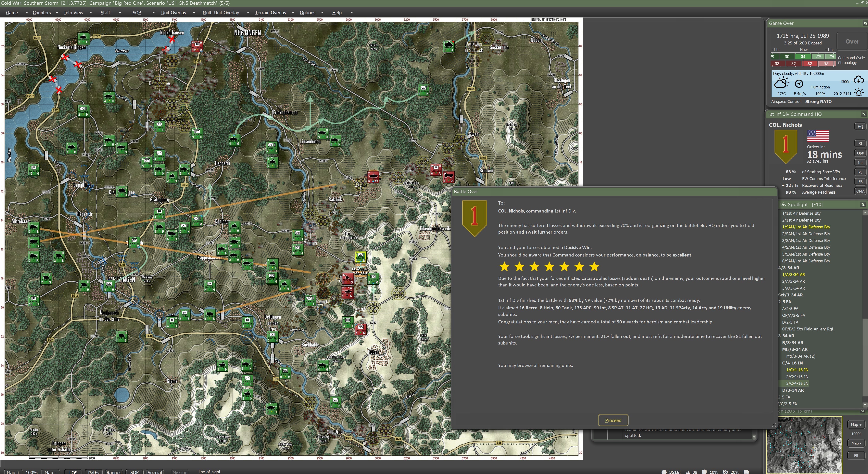Open the Counters dropdown menu
This screenshot has width=868, height=474.
pyautogui.click(x=42, y=12)
